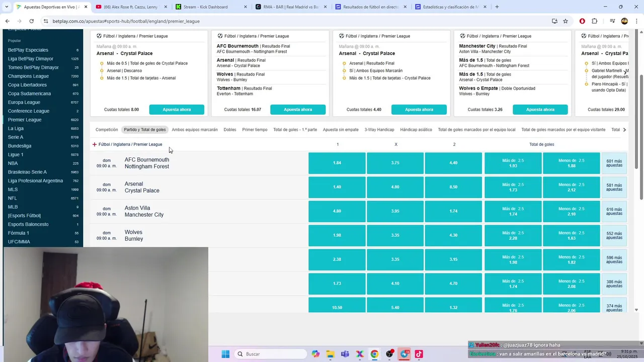Click the browser back arrow
Screen dimensions: 644x362
(x=7, y=21)
